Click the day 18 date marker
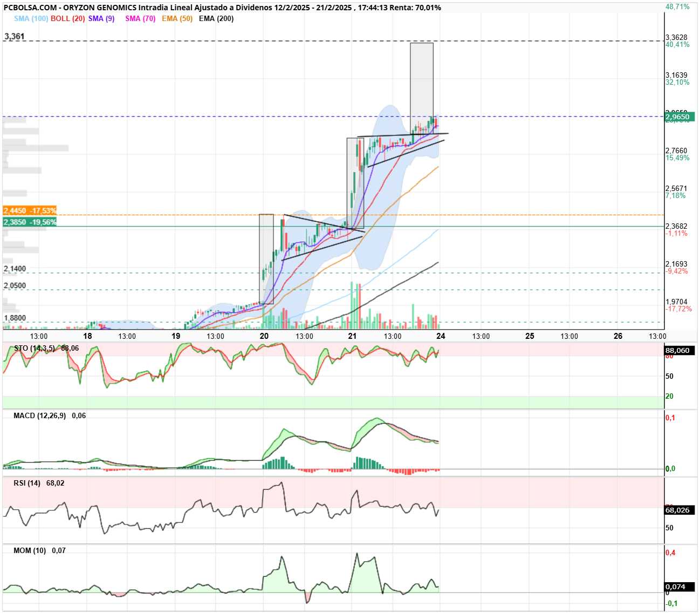The image size is (700, 614). [87, 336]
